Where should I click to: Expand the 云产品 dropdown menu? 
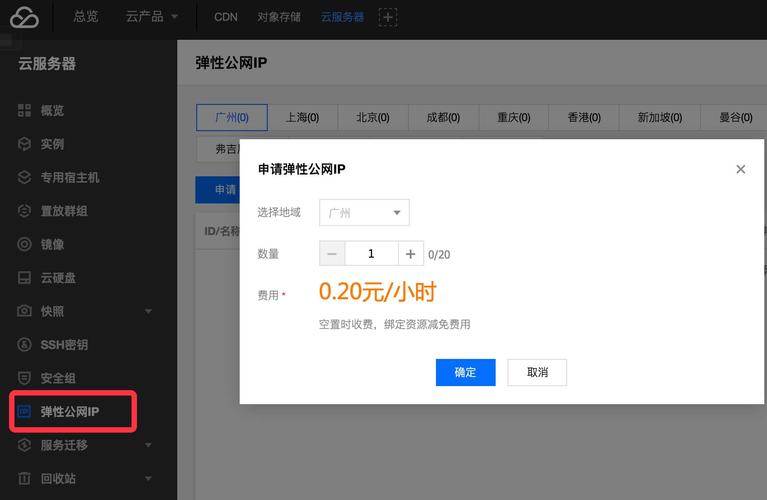point(152,17)
